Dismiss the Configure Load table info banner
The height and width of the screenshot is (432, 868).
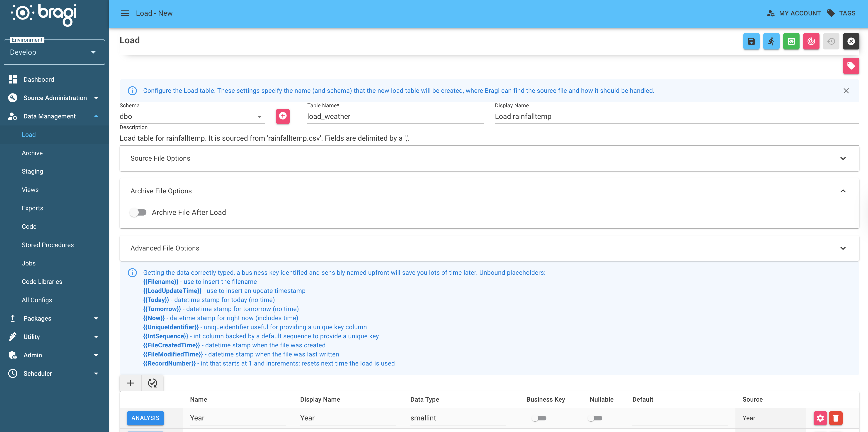(x=846, y=91)
